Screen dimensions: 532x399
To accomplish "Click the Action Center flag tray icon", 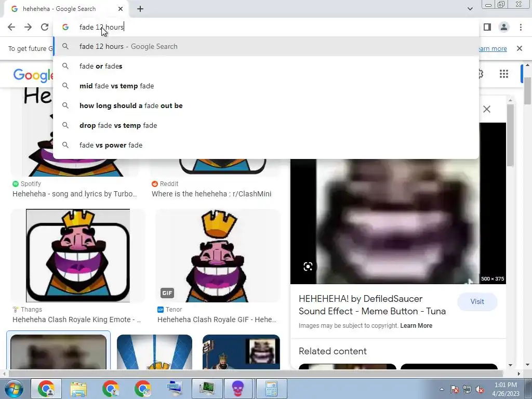I will pos(454,390).
